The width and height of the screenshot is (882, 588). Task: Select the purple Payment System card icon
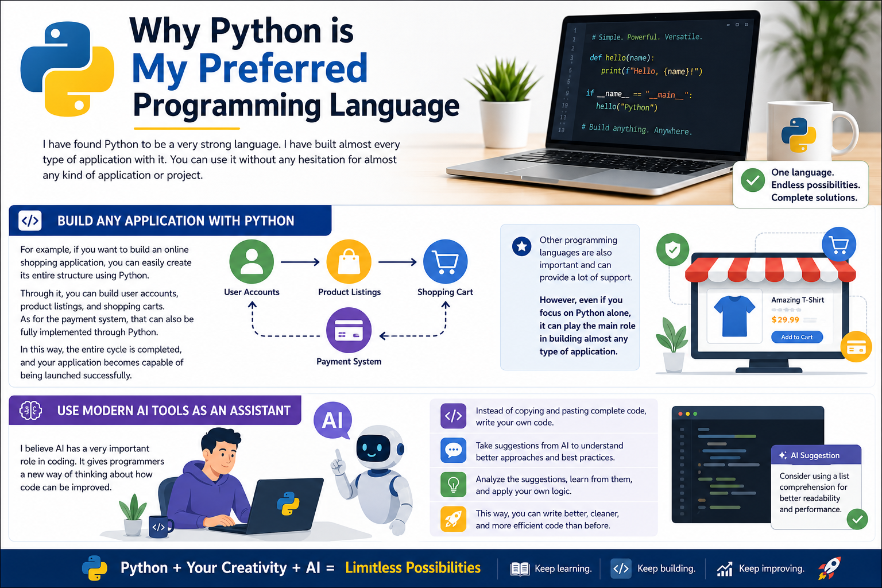pyautogui.click(x=349, y=331)
